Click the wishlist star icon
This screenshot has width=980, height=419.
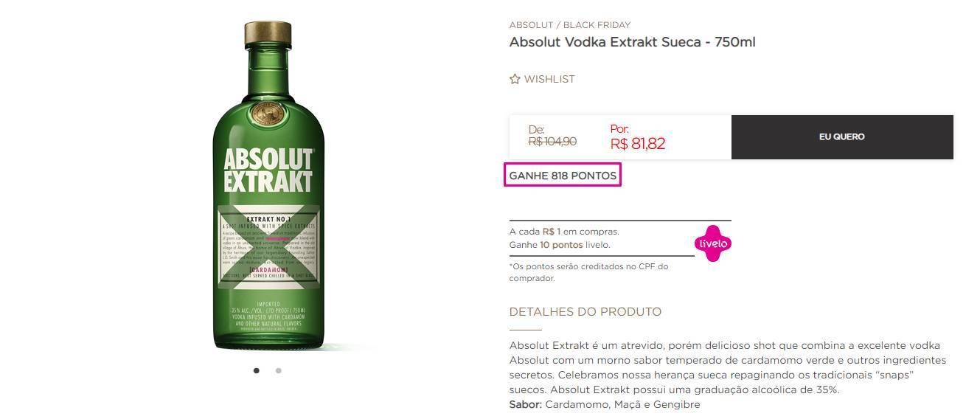click(515, 79)
